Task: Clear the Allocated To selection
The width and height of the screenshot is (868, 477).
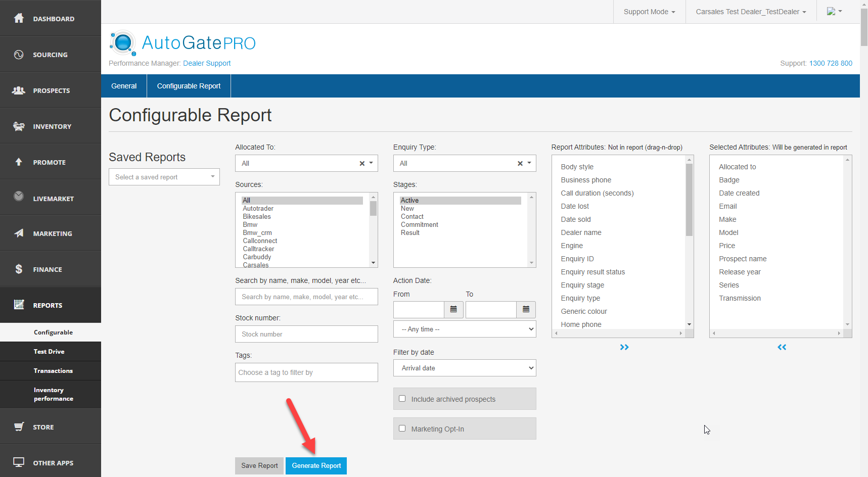Action: [x=362, y=163]
